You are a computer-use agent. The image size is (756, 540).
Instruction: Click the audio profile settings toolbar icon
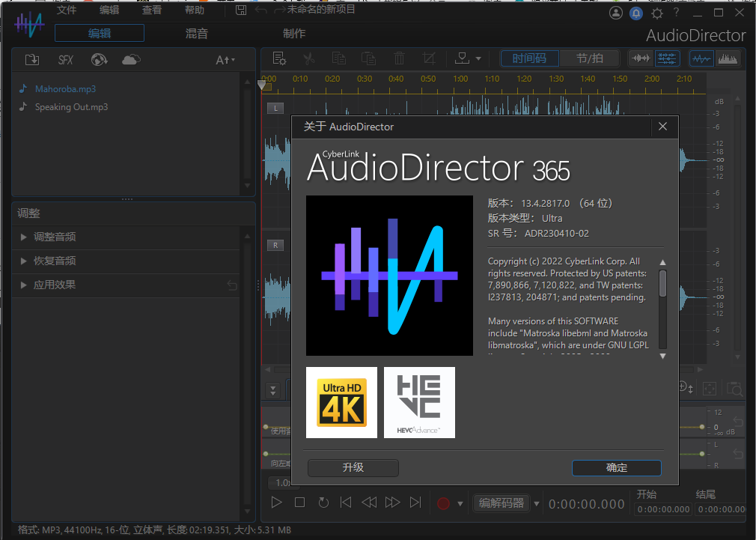(x=279, y=59)
